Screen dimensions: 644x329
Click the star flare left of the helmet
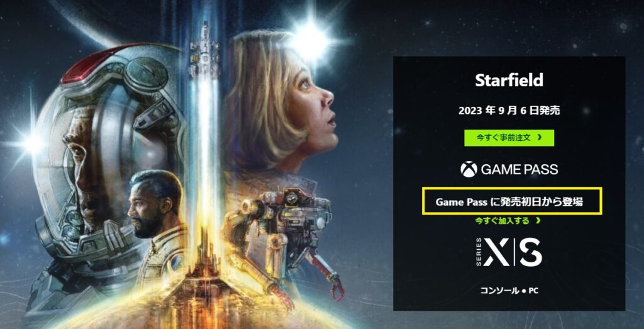coord(29,143)
